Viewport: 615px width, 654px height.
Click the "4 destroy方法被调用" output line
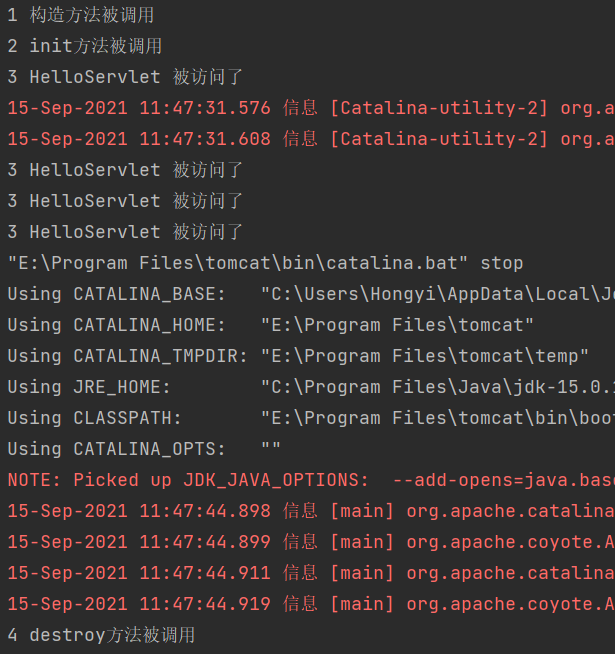tap(101, 635)
